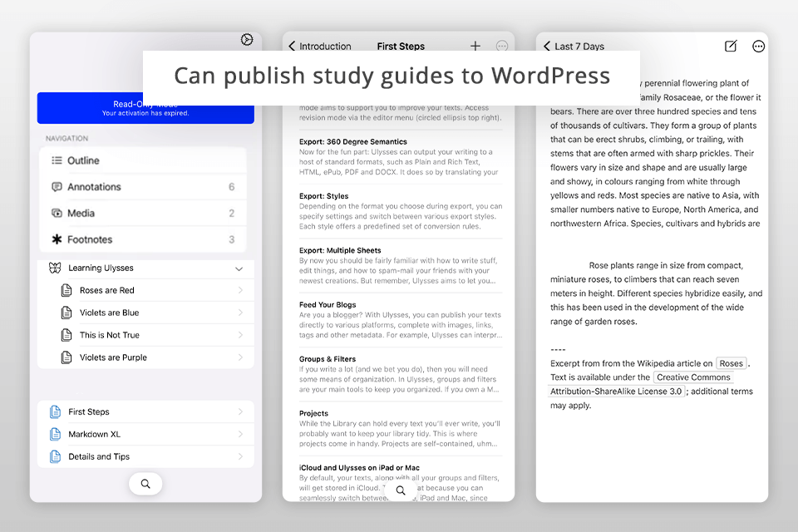Open Violets are Blue chevron
Screen dimensions: 798x532
pos(240,313)
